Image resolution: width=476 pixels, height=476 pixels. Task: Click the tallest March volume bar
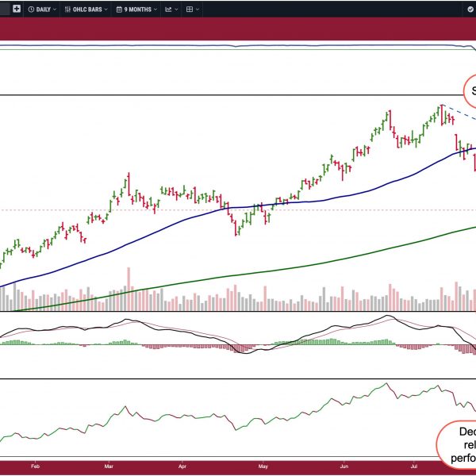[129, 289]
